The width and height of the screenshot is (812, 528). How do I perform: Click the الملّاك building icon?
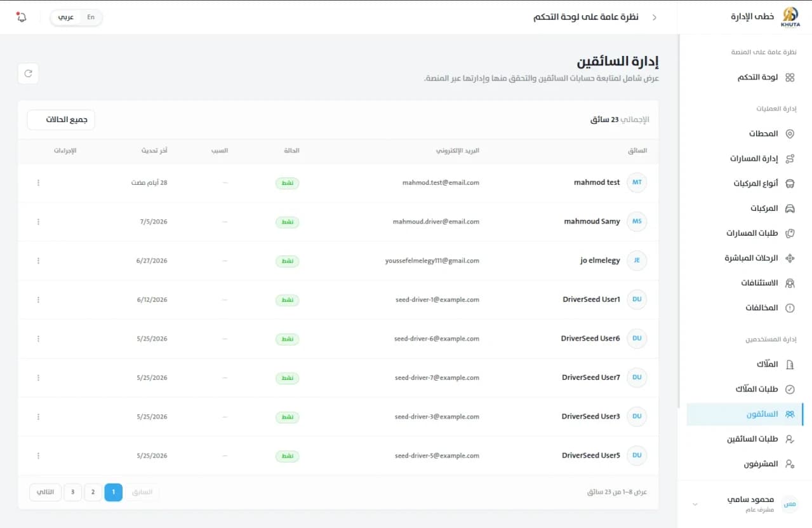pyautogui.click(x=790, y=365)
